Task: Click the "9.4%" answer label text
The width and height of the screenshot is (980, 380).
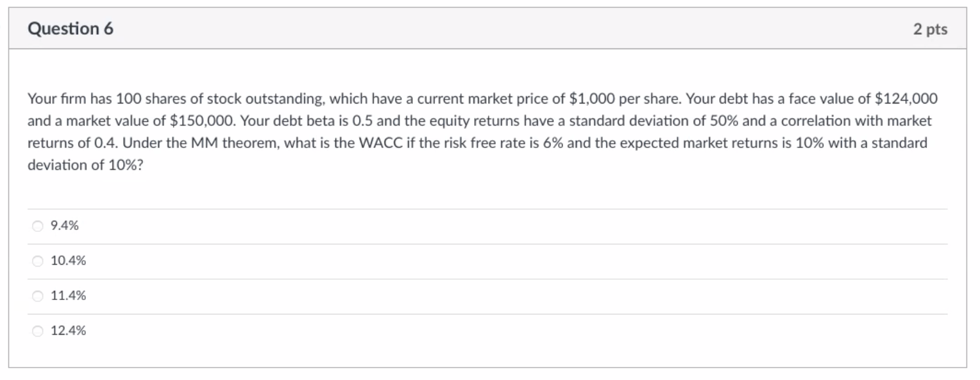Action: [x=64, y=226]
